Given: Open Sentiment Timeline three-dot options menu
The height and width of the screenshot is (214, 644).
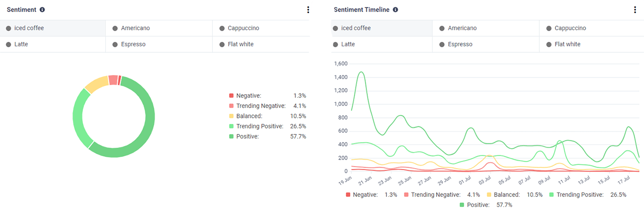Looking at the screenshot, I should 635,10.
